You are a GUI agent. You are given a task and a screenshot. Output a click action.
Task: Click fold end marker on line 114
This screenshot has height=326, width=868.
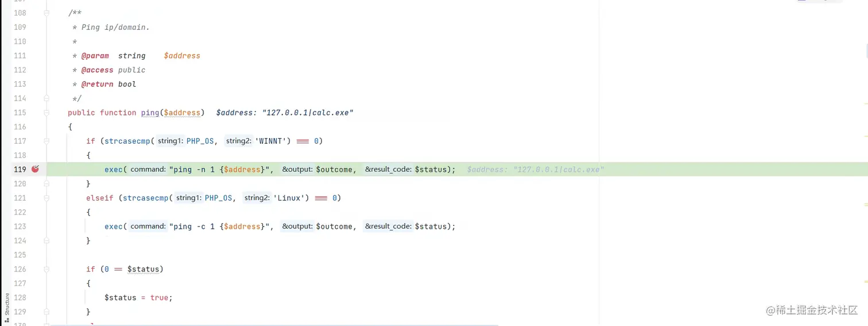pos(46,98)
